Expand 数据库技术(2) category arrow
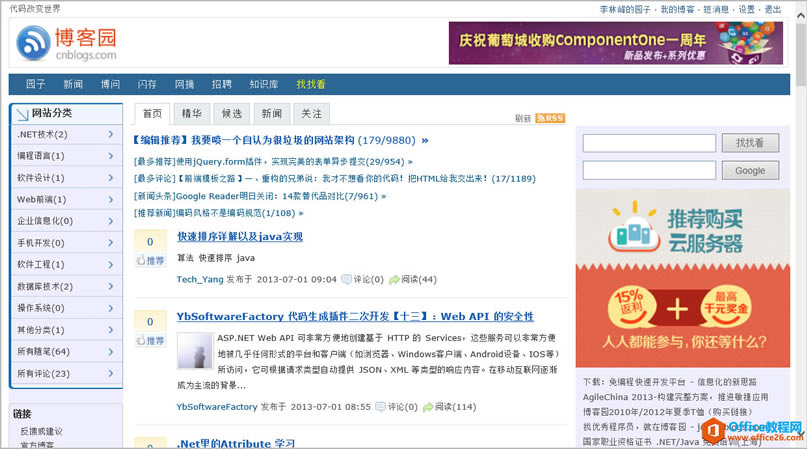Viewport: 807px width, 449px height. (x=111, y=286)
